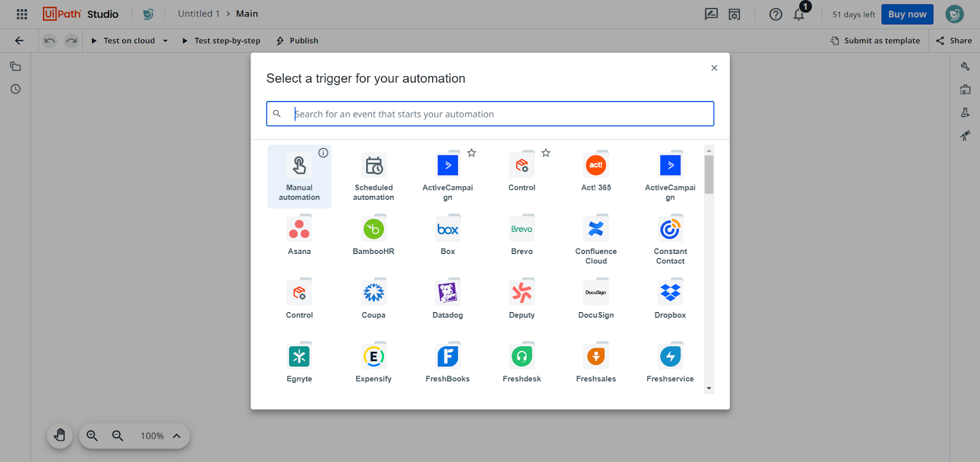Toggle the pan hand tool

point(59,436)
